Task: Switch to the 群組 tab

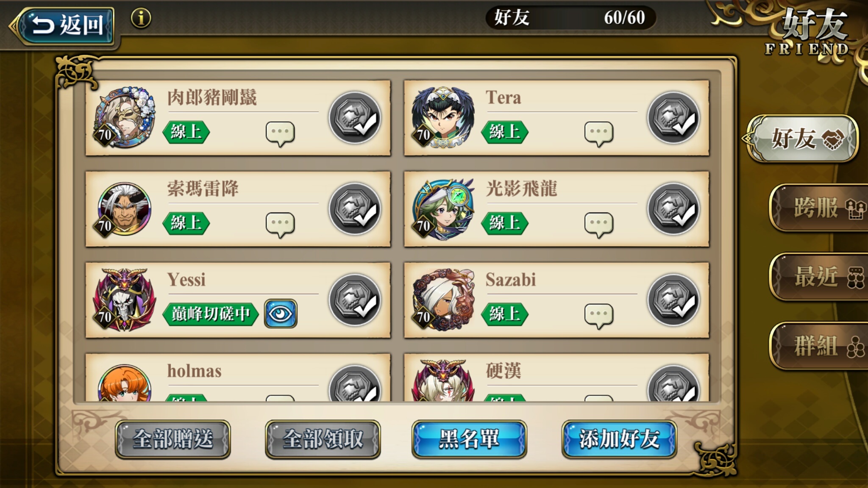Action: 818,346
